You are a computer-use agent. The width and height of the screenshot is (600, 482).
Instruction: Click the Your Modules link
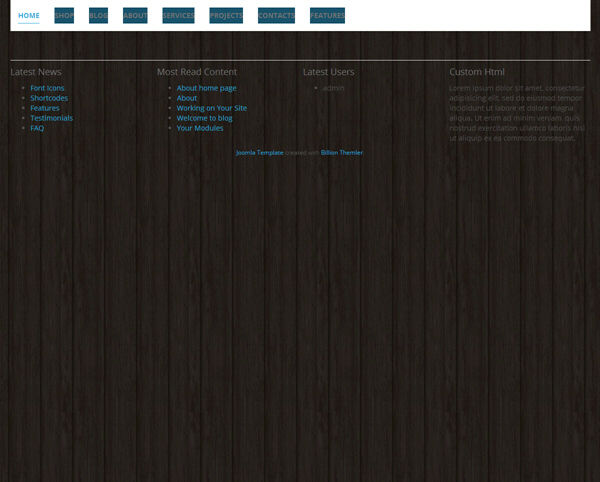coord(200,128)
